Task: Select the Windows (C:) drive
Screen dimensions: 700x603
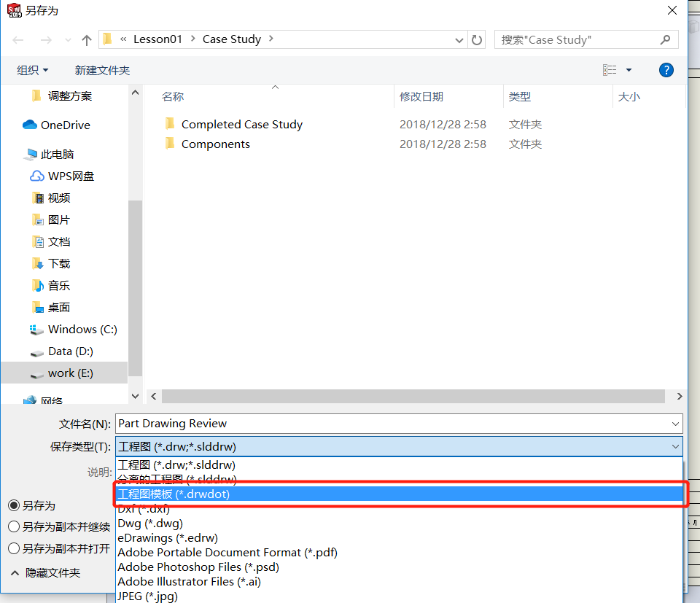Action: [x=82, y=330]
